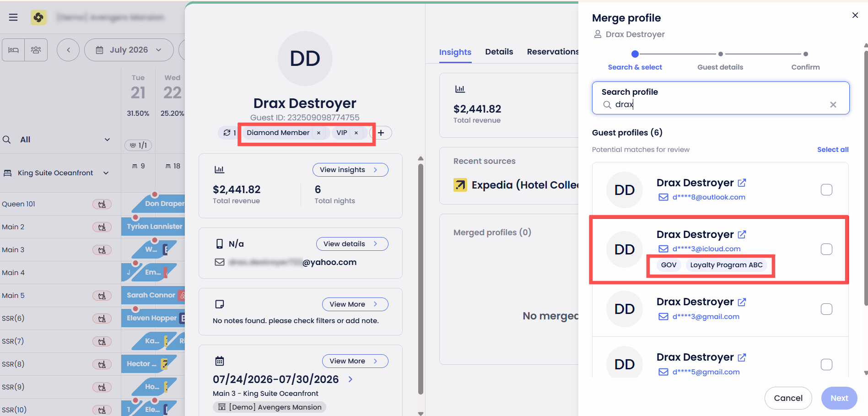Click the View insights button
This screenshot has height=416, width=868.
click(350, 170)
